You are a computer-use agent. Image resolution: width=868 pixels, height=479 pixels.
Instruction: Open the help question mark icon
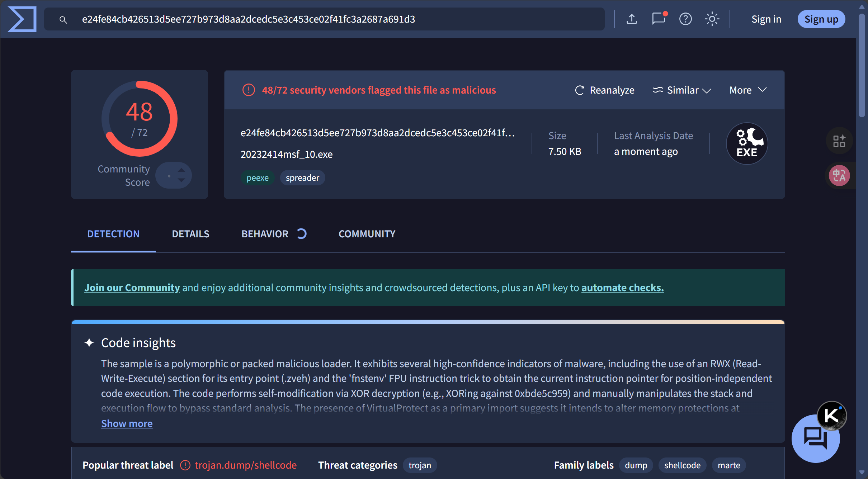pyautogui.click(x=685, y=19)
